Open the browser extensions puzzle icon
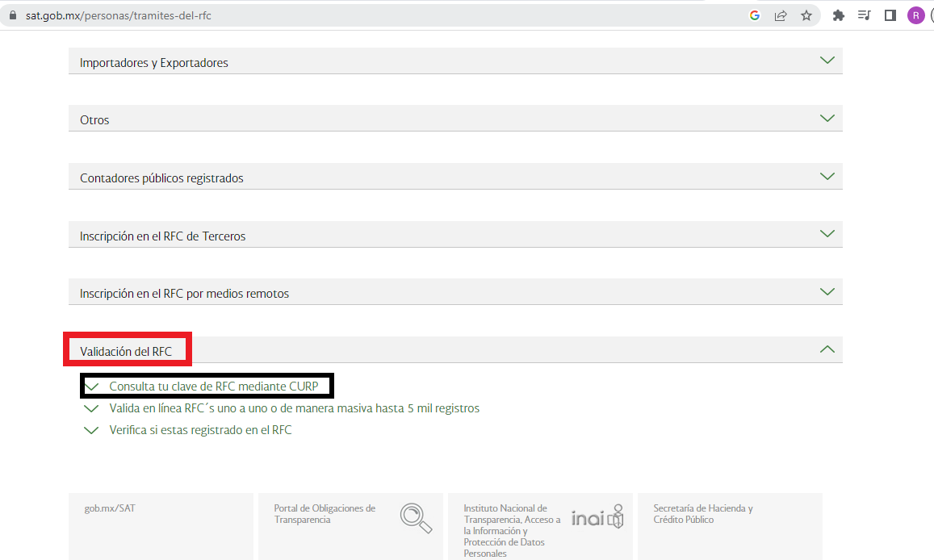The width and height of the screenshot is (934, 560). pyautogui.click(x=838, y=15)
